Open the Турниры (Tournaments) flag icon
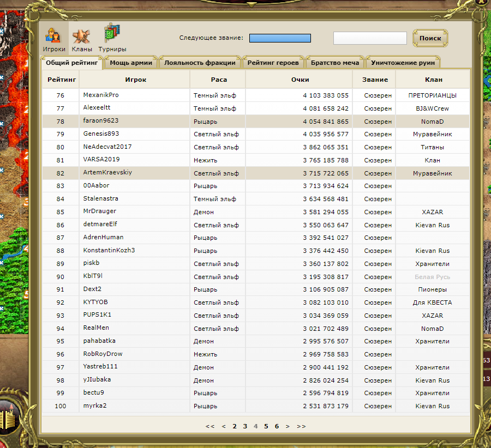491x448 pixels. [112, 37]
